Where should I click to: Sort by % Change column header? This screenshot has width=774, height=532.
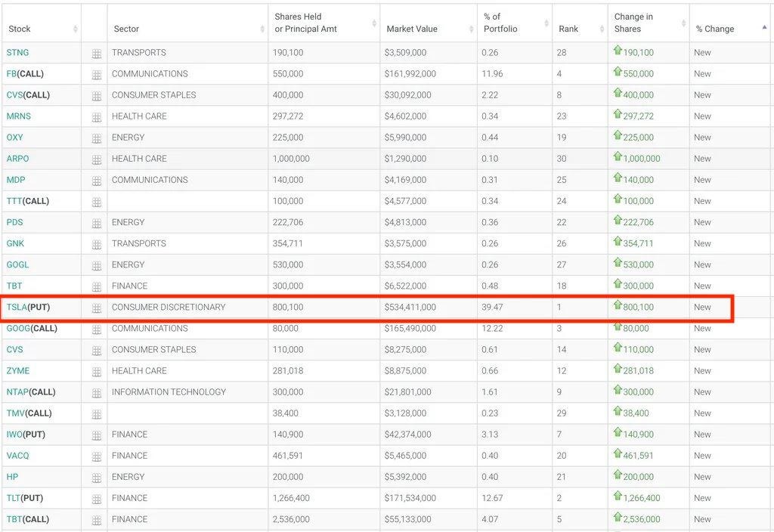(x=730, y=23)
